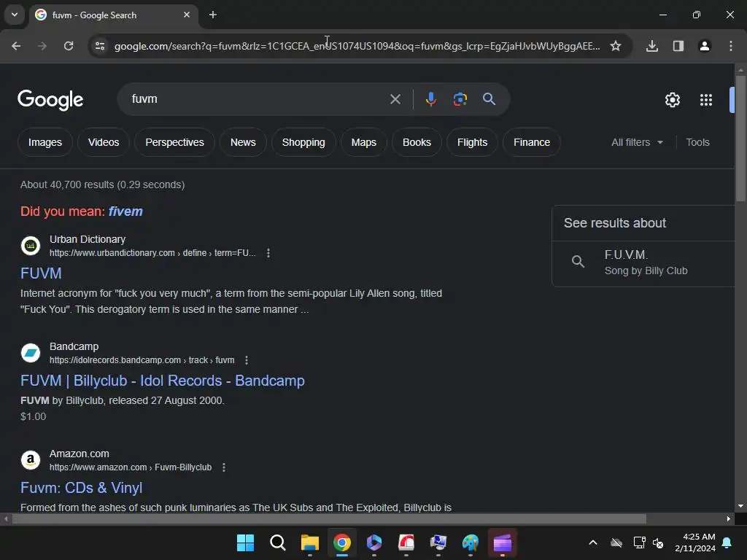This screenshot has height=560, width=747.
Task: Open Chrome downloads icon
Action: pos(652,46)
